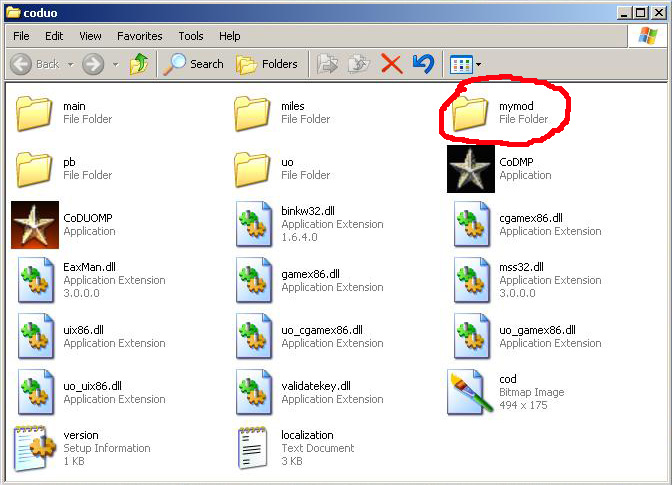
Task: Open the Views dropdown button
Action: coord(465,64)
